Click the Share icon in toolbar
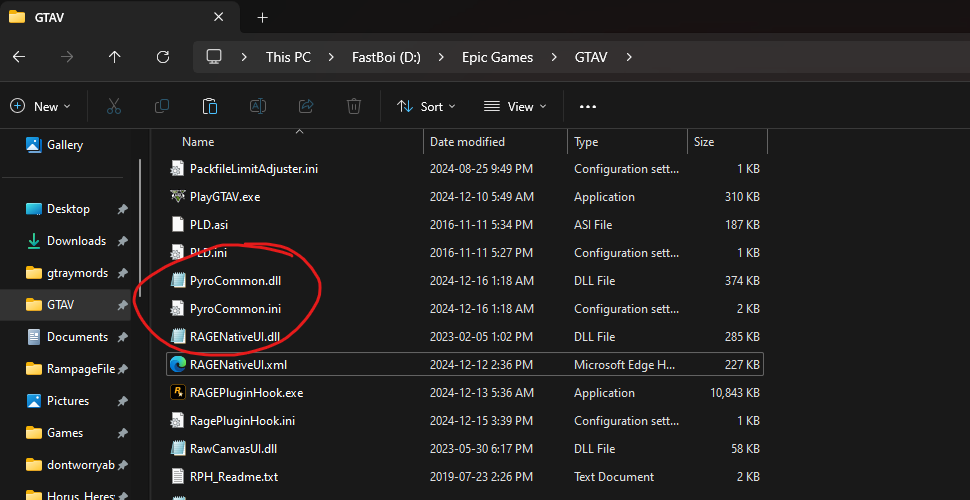The width and height of the screenshot is (970, 500). (306, 106)
